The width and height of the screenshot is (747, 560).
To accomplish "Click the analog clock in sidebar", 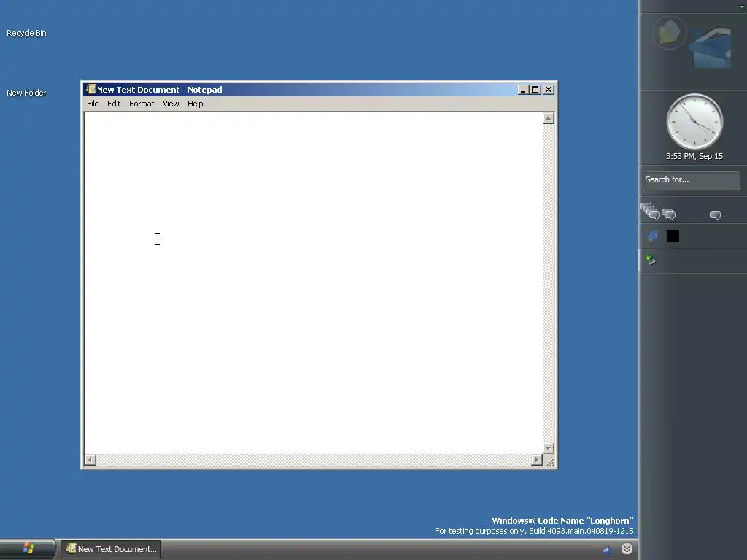I will tap(694, 122).
